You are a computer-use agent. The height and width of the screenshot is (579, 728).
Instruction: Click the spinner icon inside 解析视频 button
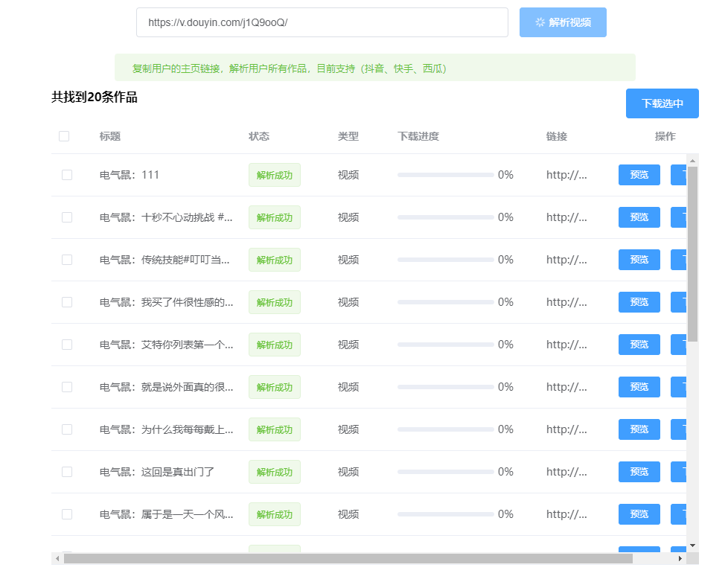[541, 22]
